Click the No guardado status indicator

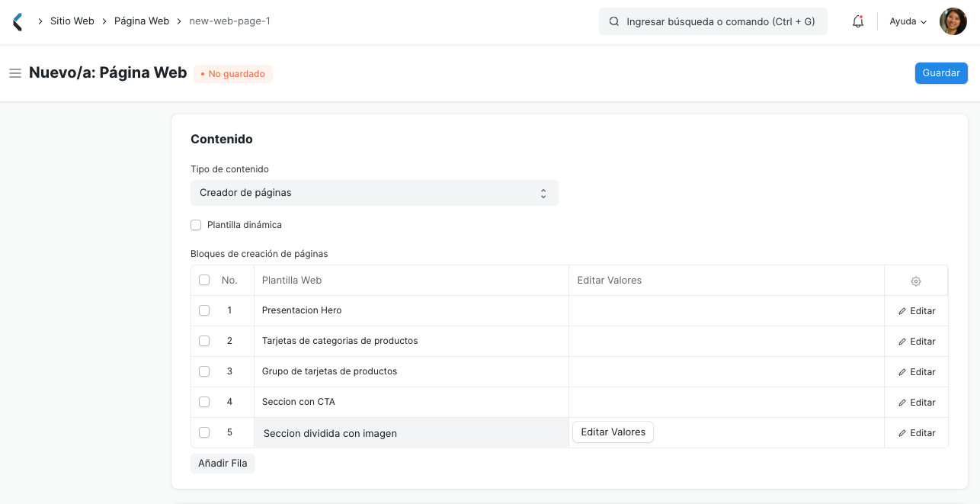click(232, 73)
